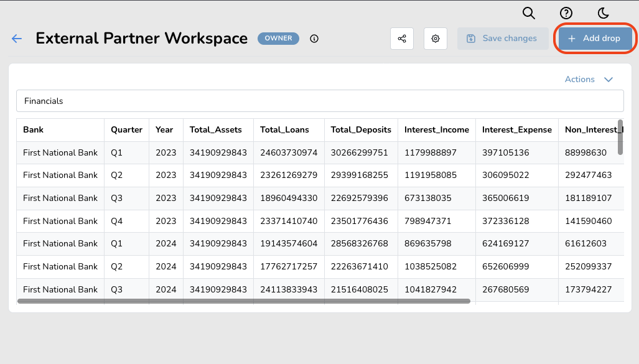The height and width of the screenshot is (364, 639).
Task: Select the Quarter column header
Action: [126, 129]
